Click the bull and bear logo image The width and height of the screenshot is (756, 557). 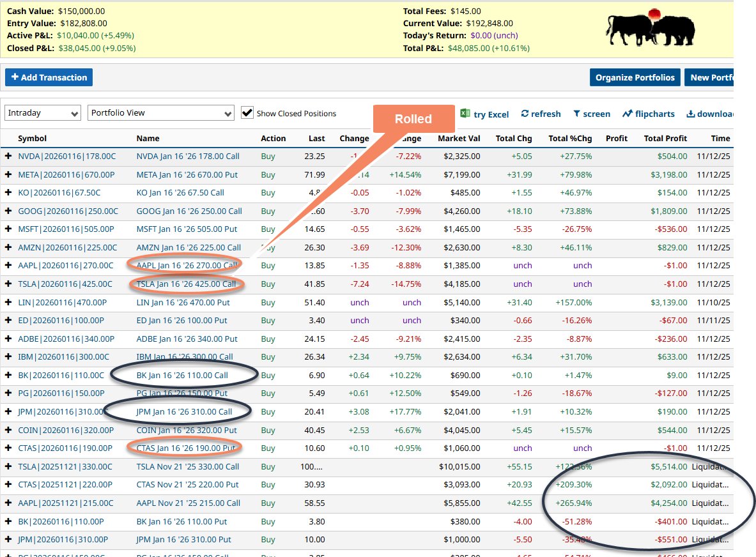(651, 28)
